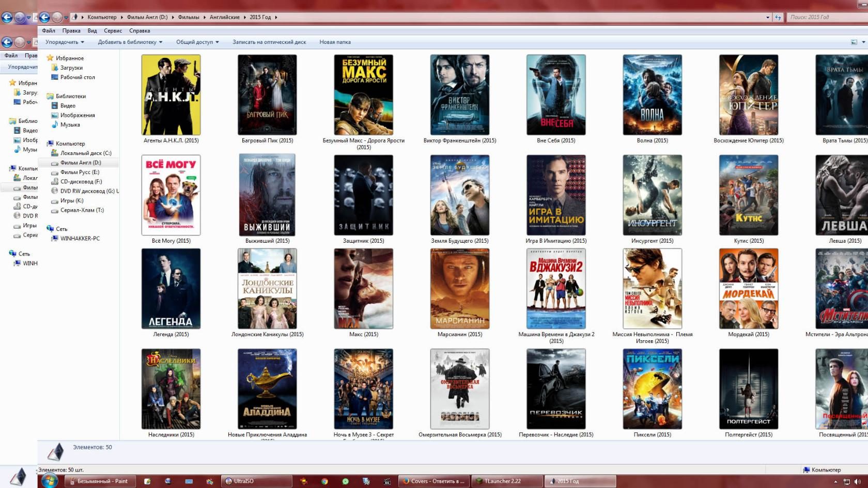Select the Видео library in sidebar

68,105
